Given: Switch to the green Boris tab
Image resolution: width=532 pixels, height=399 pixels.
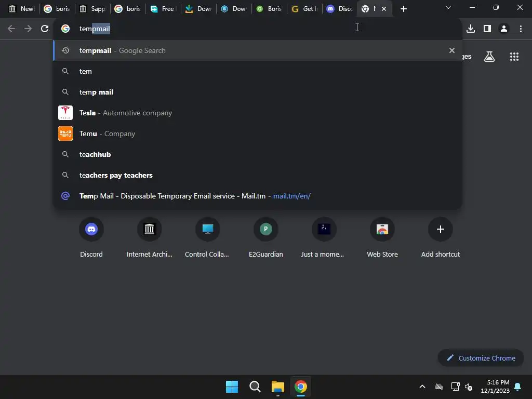Looking at the screenshot, I should [x=269, y=9].
